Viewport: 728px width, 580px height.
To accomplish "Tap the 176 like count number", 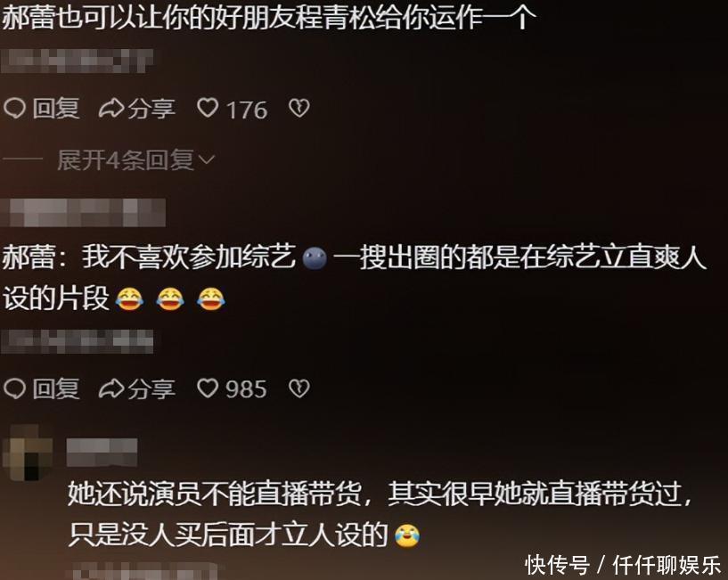I will coord(247,110).
